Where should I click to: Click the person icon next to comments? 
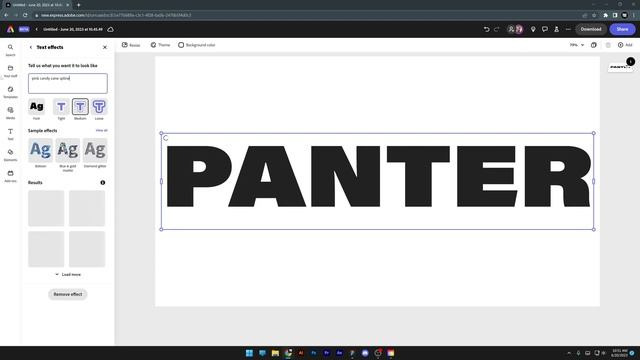556,29
